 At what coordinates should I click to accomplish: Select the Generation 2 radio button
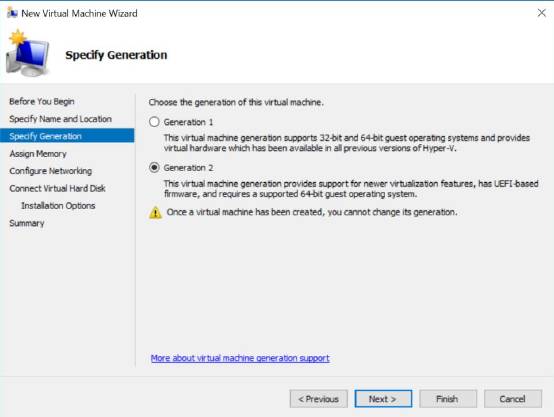point(154,168)
